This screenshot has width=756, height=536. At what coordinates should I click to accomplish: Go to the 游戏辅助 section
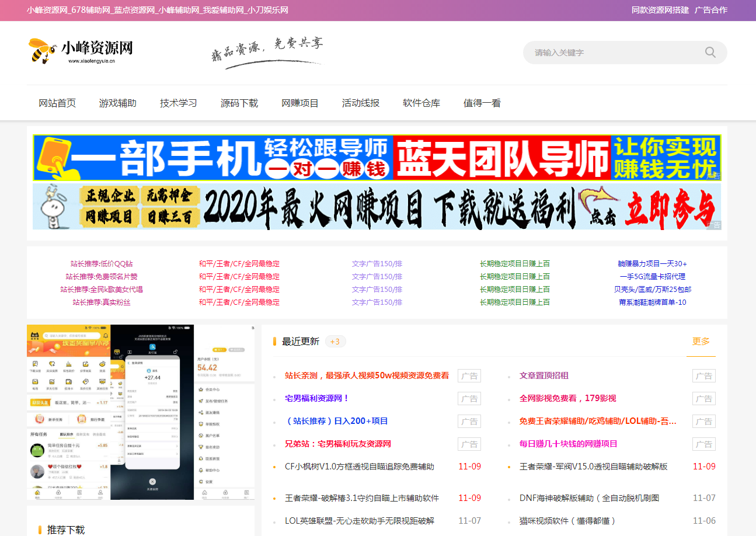[118, 103]
